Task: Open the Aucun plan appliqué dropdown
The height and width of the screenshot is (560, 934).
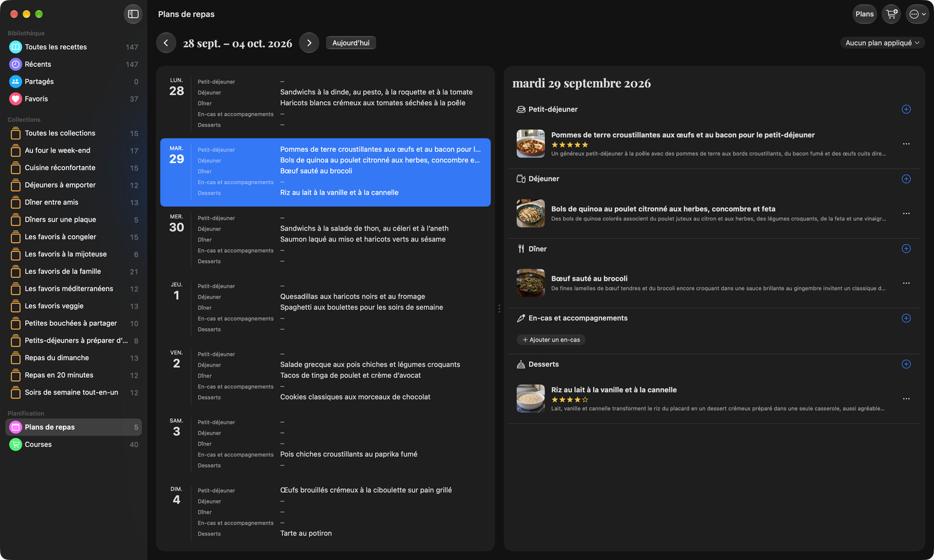Action: (x=882, y=43)
